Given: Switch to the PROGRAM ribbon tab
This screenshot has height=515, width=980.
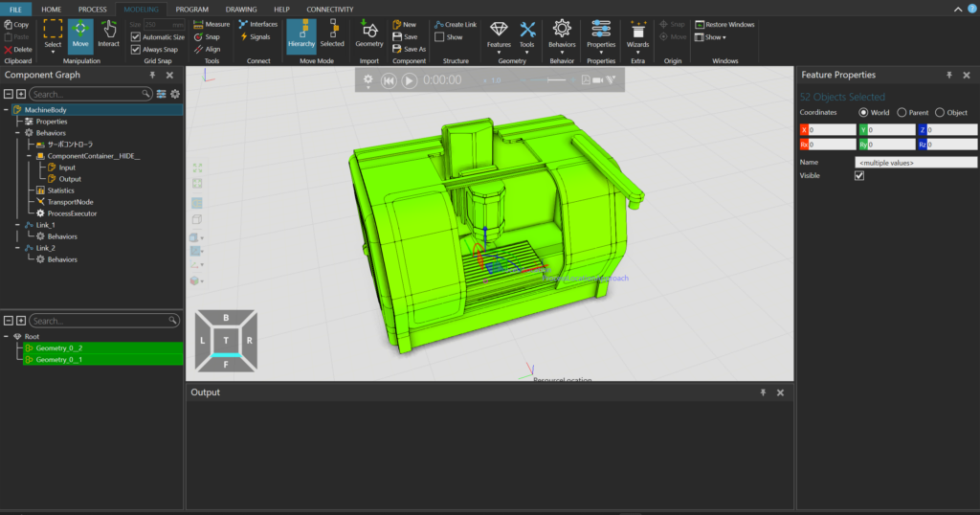Looking at the screenshot, I should click(191, 9).
